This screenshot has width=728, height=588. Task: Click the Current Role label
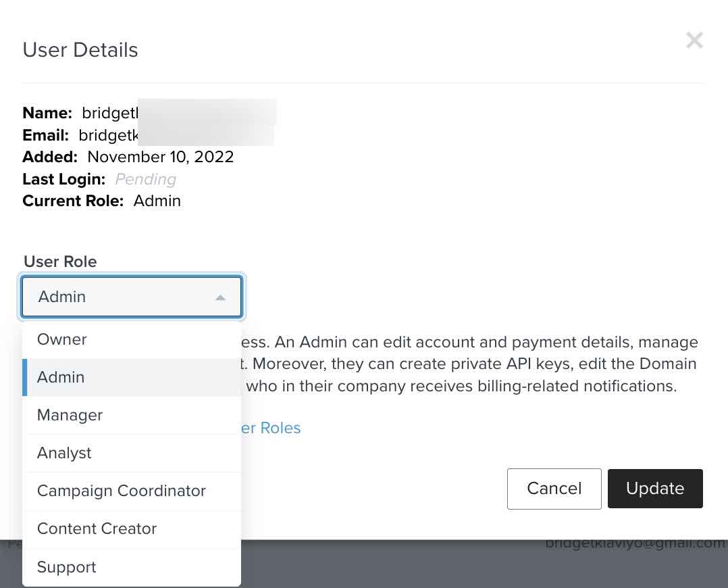(x=73, y=201)
